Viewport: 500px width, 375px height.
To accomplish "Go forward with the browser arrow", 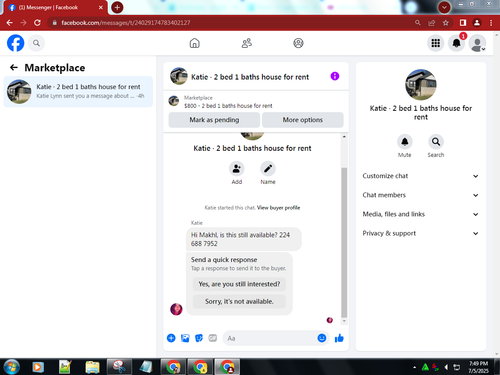I will pos(23,23).
